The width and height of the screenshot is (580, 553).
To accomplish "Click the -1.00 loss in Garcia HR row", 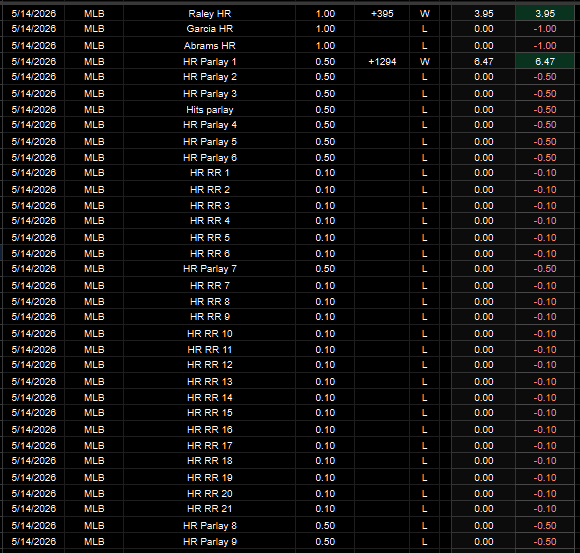I will coord(545,29).
